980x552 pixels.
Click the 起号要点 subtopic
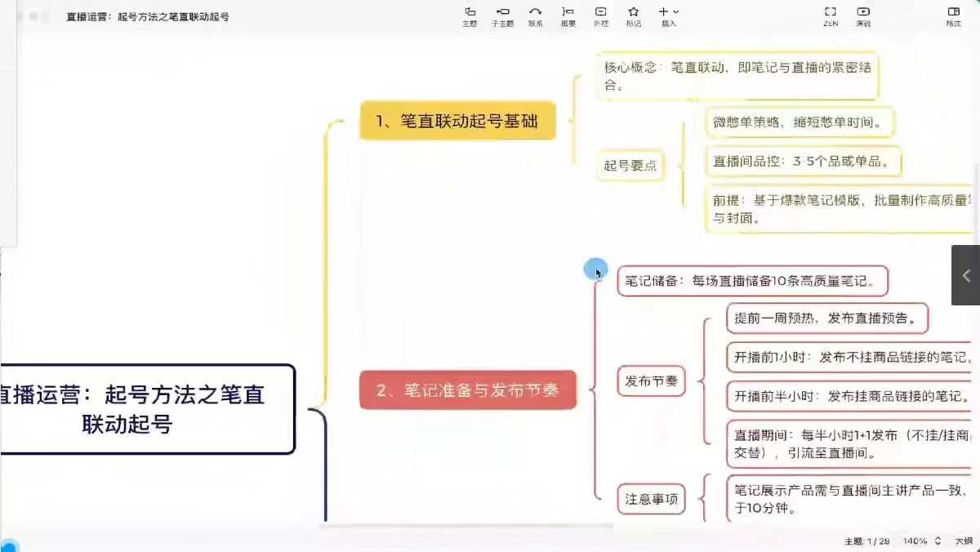(630, 166)
